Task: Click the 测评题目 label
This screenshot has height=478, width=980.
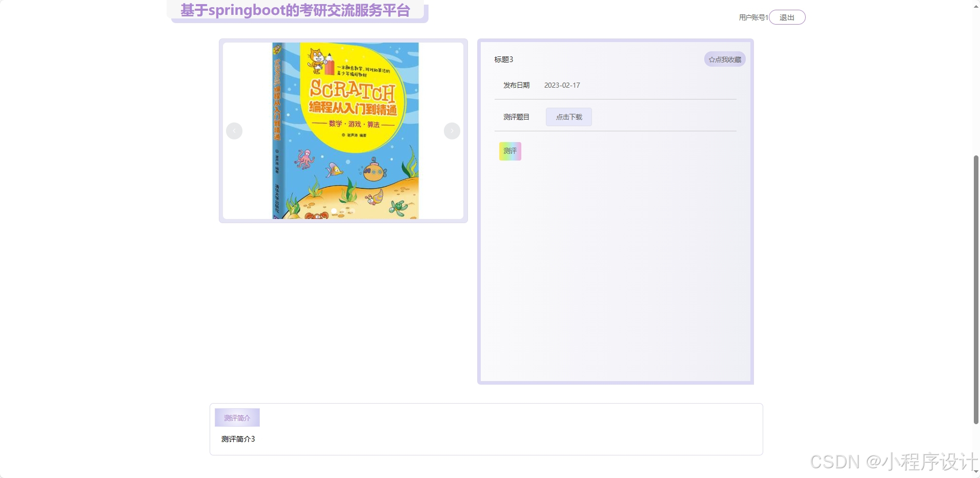Action: pyautogui.click(x=516, y=117)
